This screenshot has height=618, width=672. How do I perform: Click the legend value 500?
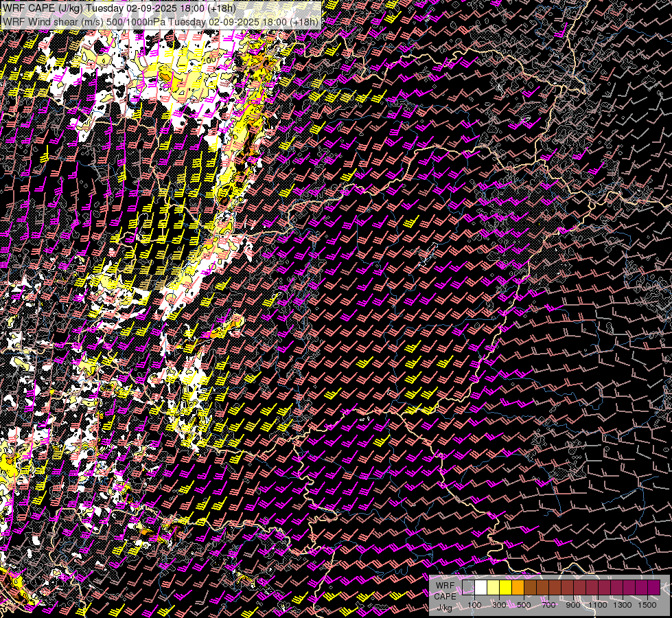click(x=524, y=605)
